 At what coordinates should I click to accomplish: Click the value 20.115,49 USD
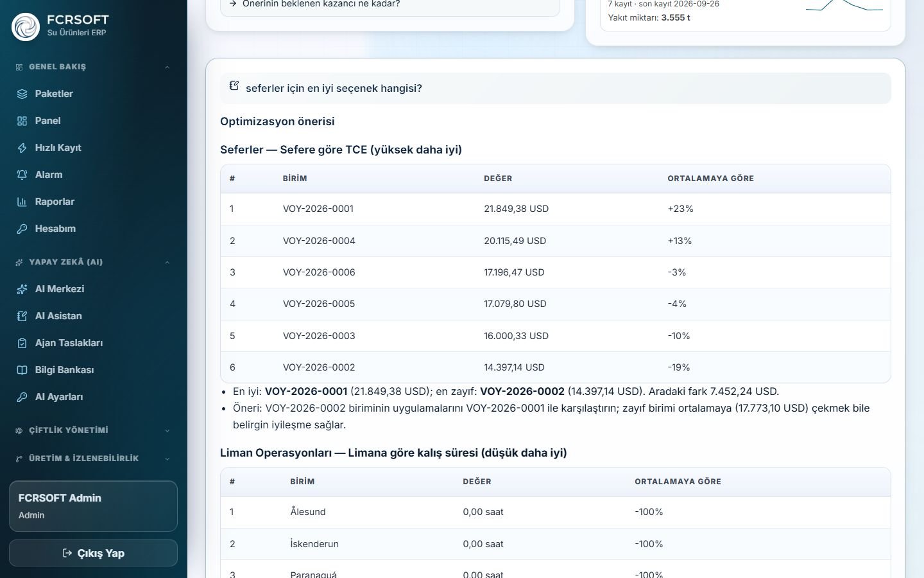point(515,241)
